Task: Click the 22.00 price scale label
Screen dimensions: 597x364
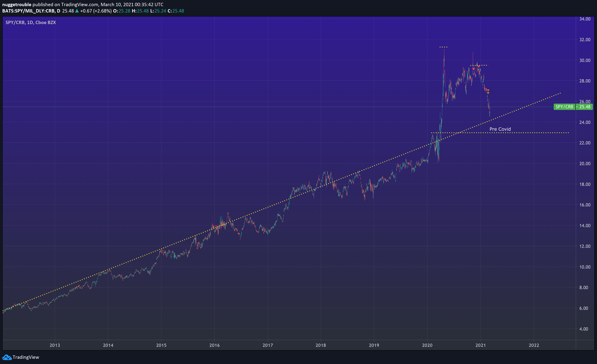Action: click(585, 143)
